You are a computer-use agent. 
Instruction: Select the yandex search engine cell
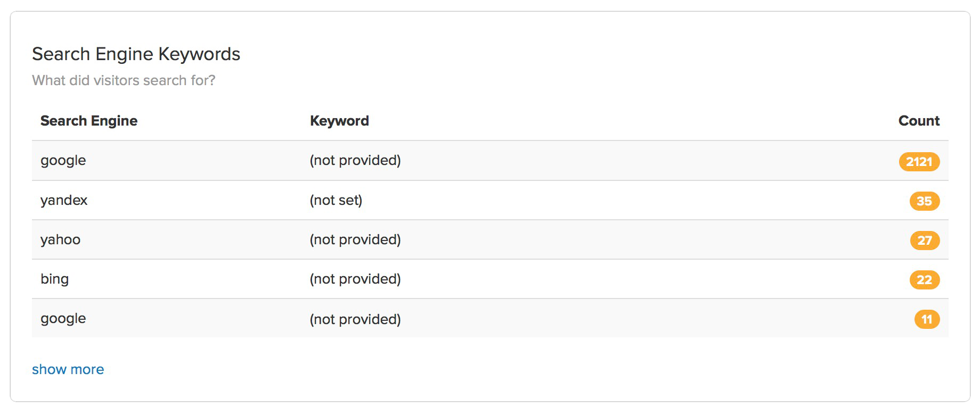click(x=64, y=200)
